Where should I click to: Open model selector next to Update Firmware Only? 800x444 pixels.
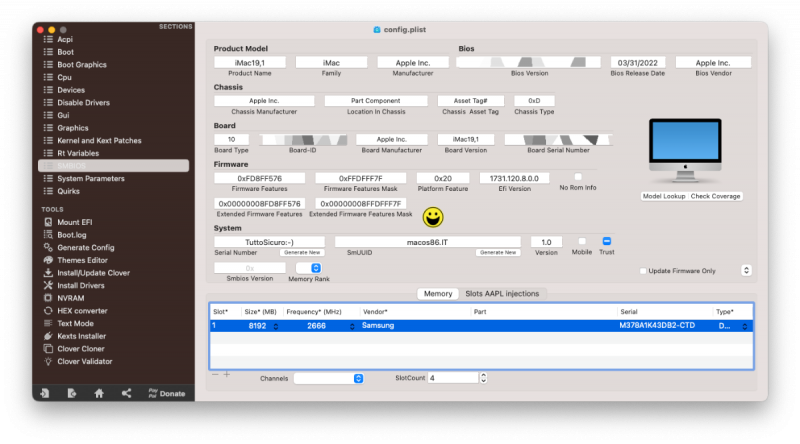746,270
